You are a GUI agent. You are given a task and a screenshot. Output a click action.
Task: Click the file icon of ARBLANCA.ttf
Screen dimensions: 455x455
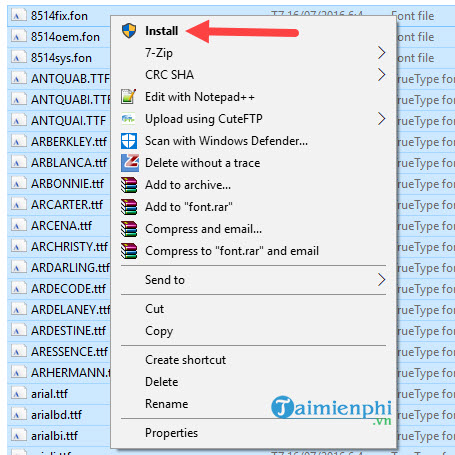click(x=18, y=162)
